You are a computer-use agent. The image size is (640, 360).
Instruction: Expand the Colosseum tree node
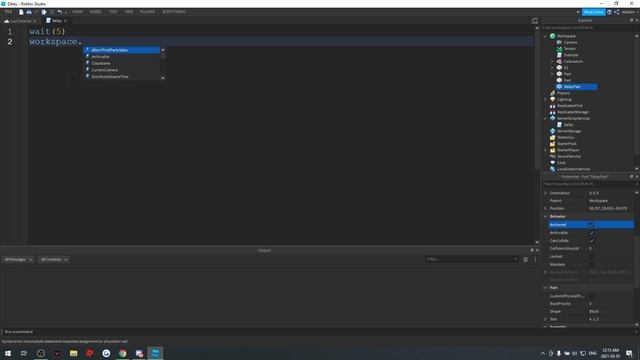tap(552, 61)
